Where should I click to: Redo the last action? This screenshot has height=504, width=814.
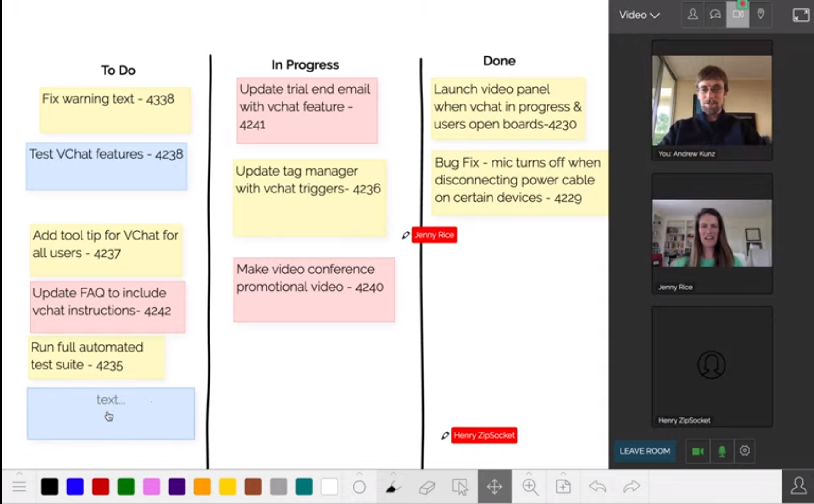pos(631,486)
